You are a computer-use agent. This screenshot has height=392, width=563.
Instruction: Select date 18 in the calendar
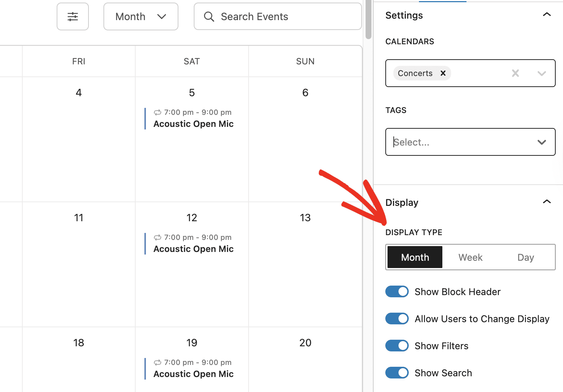pyautogui.click(x=79, y=343)
